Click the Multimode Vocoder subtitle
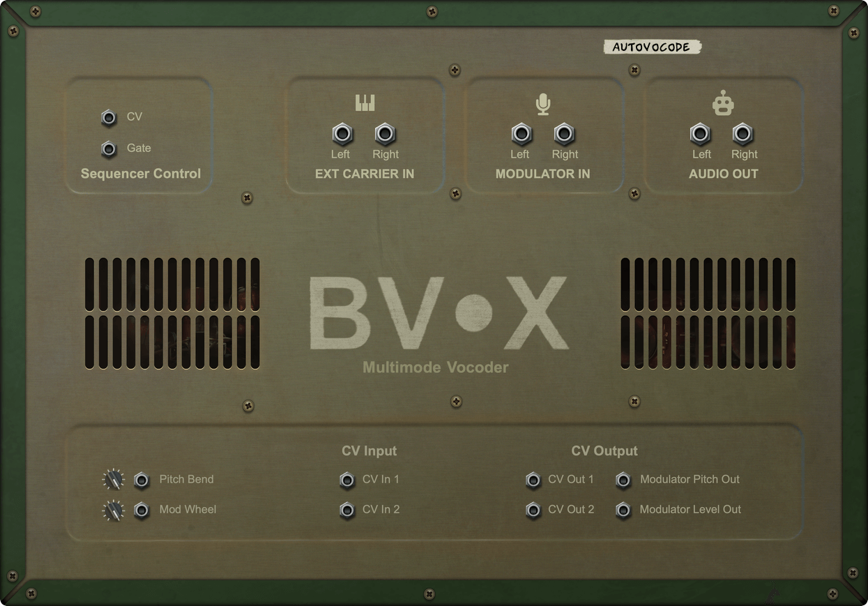 click(x=435, y=367)
